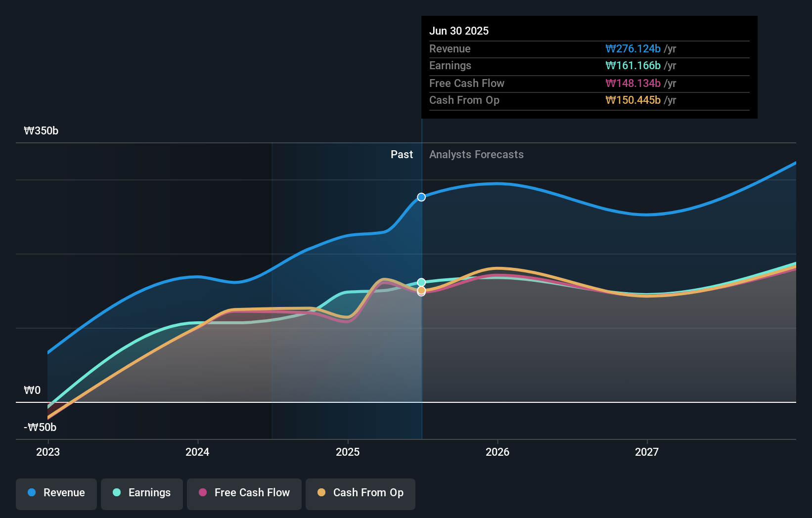Select the white-ringed Cash From Op marker

pos(421,292)
